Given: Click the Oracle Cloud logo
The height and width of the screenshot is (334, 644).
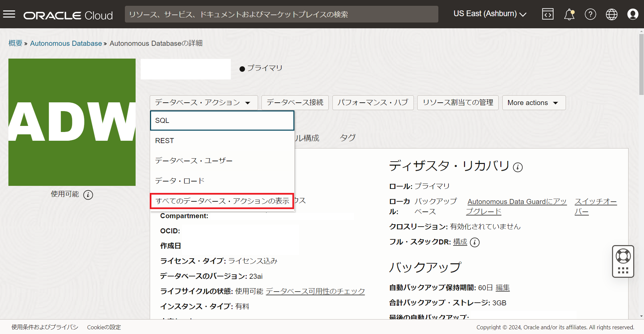Looking at the screenshot, I should tap(68, 14).
